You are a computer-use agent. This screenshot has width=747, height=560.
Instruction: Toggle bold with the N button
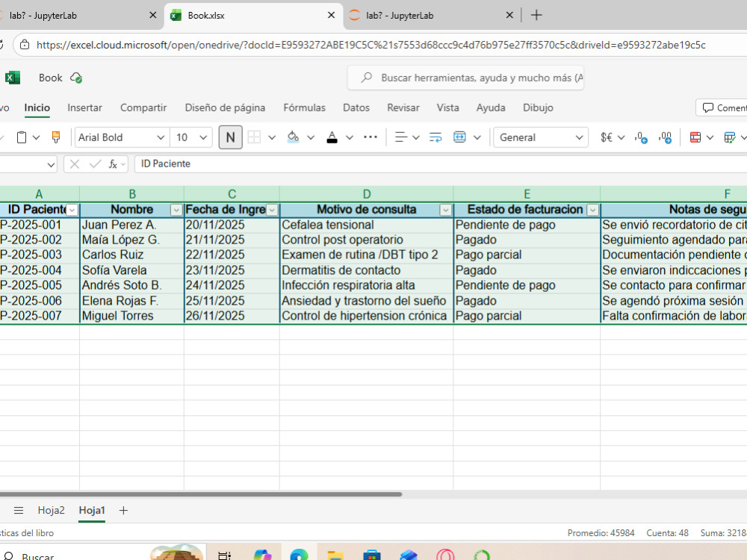point(231,137)
